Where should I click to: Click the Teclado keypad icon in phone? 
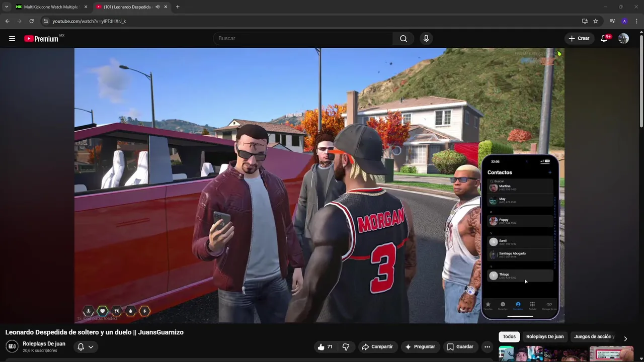click(x=532, y=305)
